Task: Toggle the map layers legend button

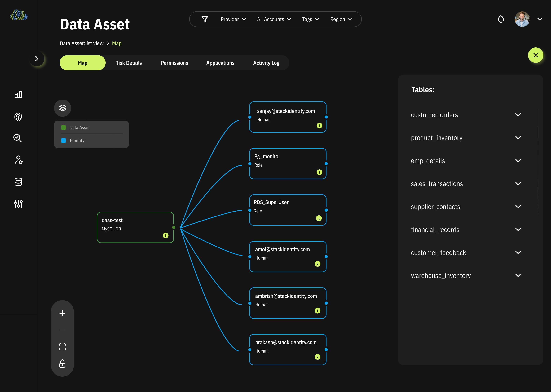Action: tap(63, 108)
